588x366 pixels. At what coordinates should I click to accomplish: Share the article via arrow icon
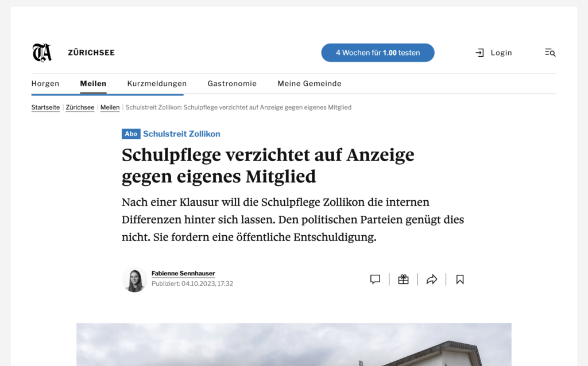(432, 279)
